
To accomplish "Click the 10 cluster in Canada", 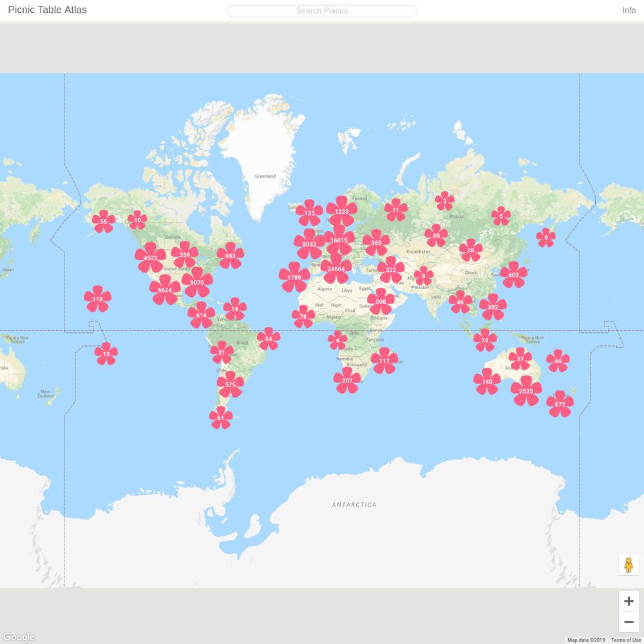I will tap(137, 220).
